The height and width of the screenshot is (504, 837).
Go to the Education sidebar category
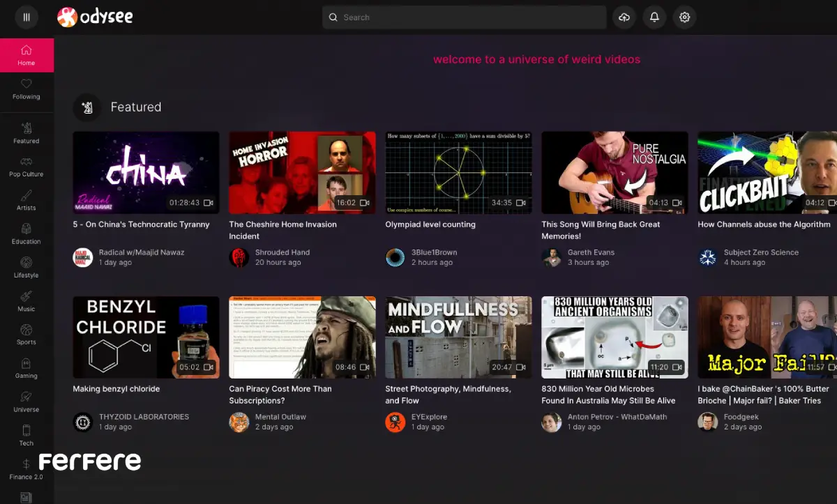coord(27,234)
